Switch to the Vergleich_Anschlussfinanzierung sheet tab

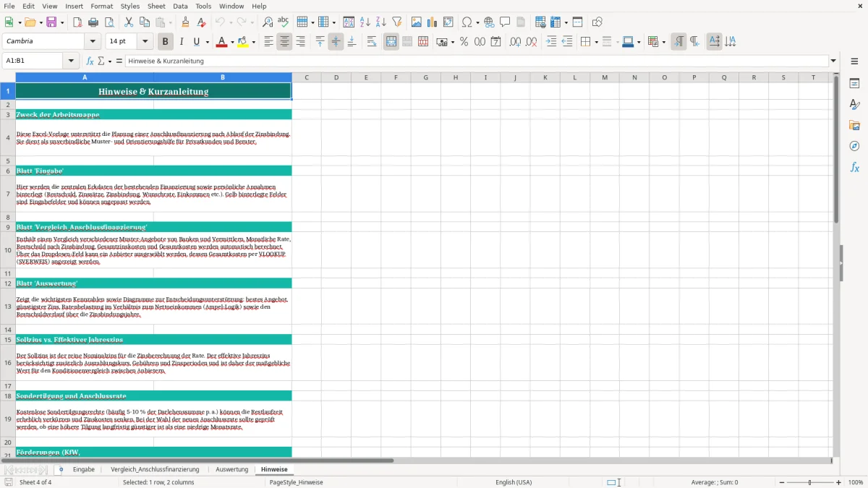pos(155,469)
